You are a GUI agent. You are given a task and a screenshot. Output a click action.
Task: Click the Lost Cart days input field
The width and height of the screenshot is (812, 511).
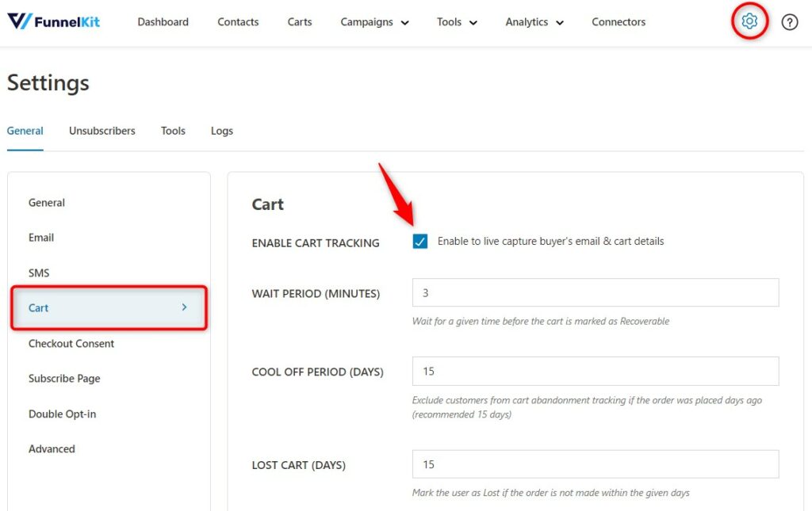click(596, 464)
